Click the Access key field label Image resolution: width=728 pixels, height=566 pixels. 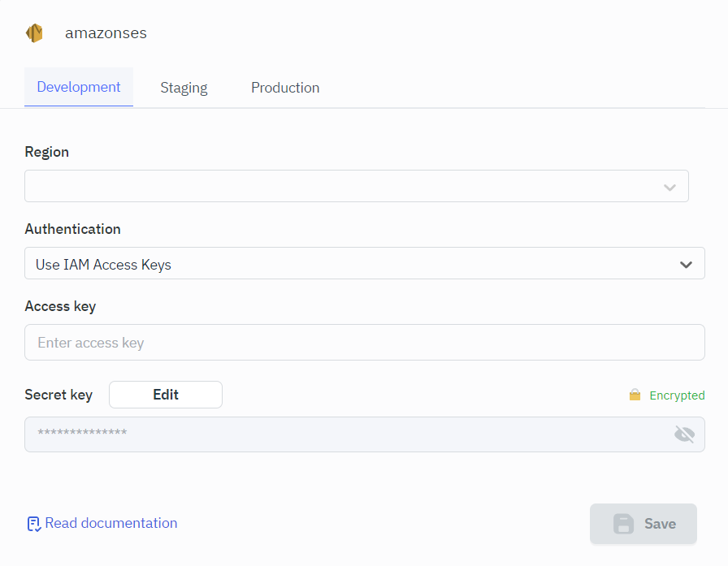tap(60, 306)
